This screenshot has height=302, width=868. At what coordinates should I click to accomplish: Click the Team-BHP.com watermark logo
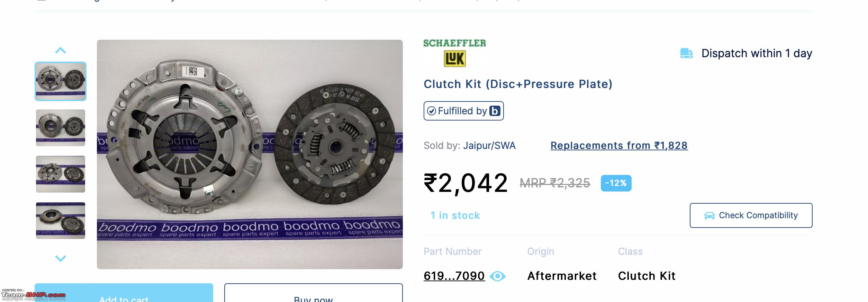[33, 295]
